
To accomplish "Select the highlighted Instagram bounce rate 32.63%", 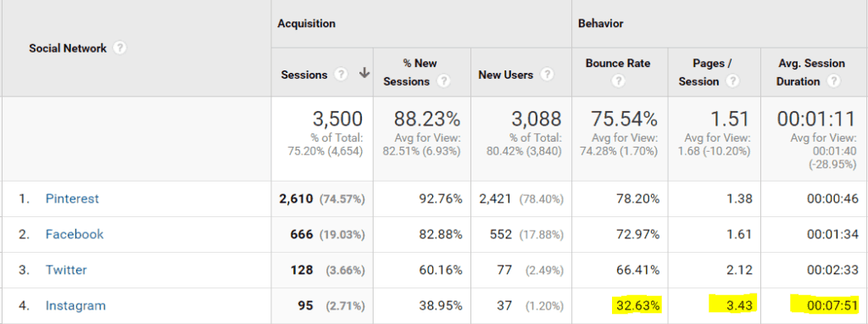I will pos(637,304).
